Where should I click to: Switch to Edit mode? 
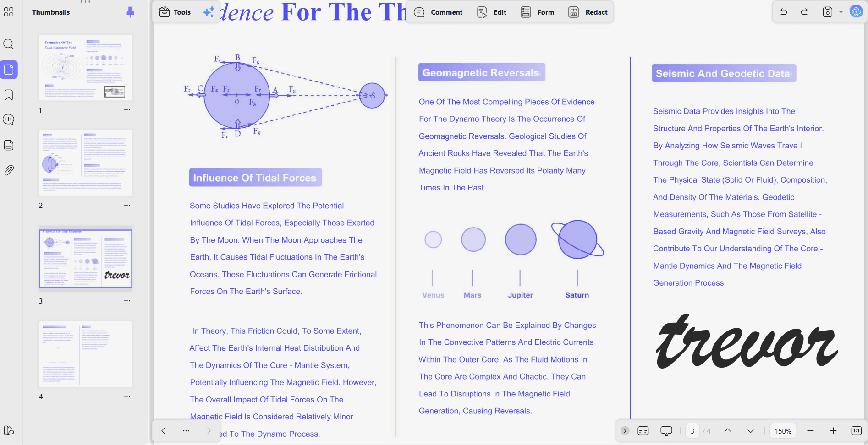(x=492, y=12)
